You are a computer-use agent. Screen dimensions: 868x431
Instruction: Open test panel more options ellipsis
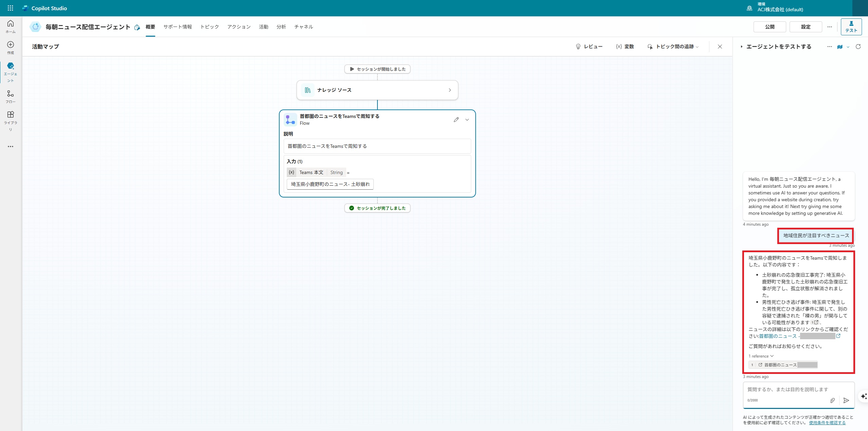[830, 47]
